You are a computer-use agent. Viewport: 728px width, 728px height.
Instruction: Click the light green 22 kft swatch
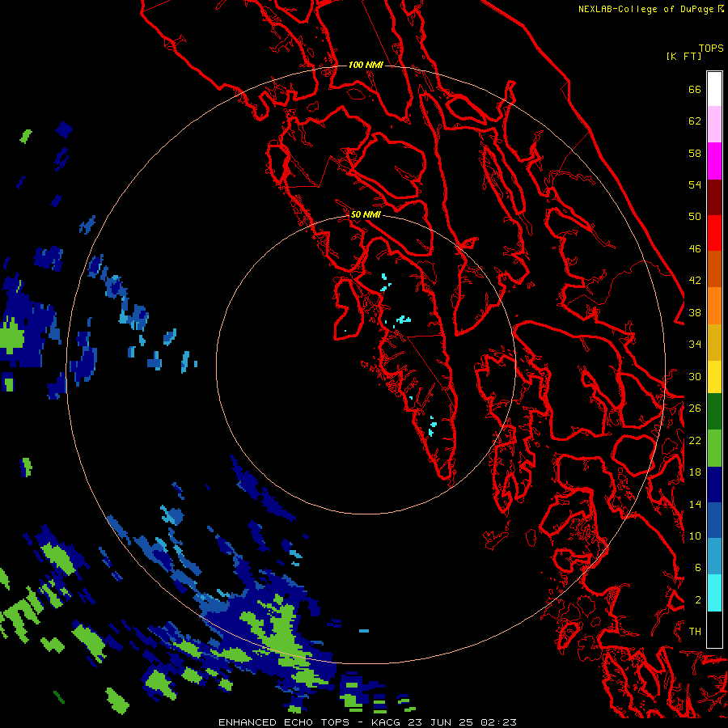(x=714, y=447)
